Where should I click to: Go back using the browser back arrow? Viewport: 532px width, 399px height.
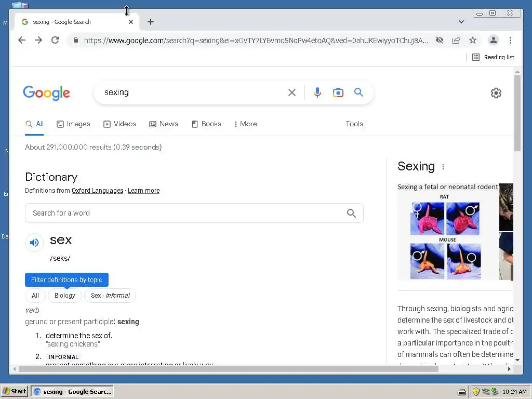pos(22,40)
